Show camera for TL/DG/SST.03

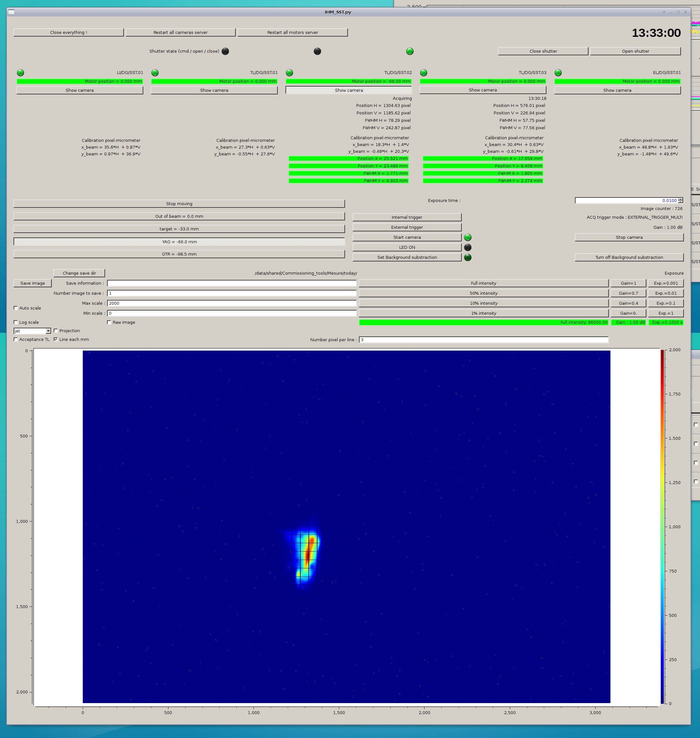(x=482, y=90)
